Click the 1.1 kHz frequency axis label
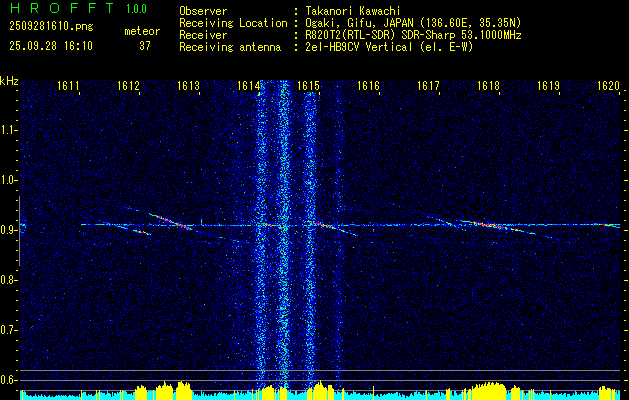629x400 pixels. (9, 130)
